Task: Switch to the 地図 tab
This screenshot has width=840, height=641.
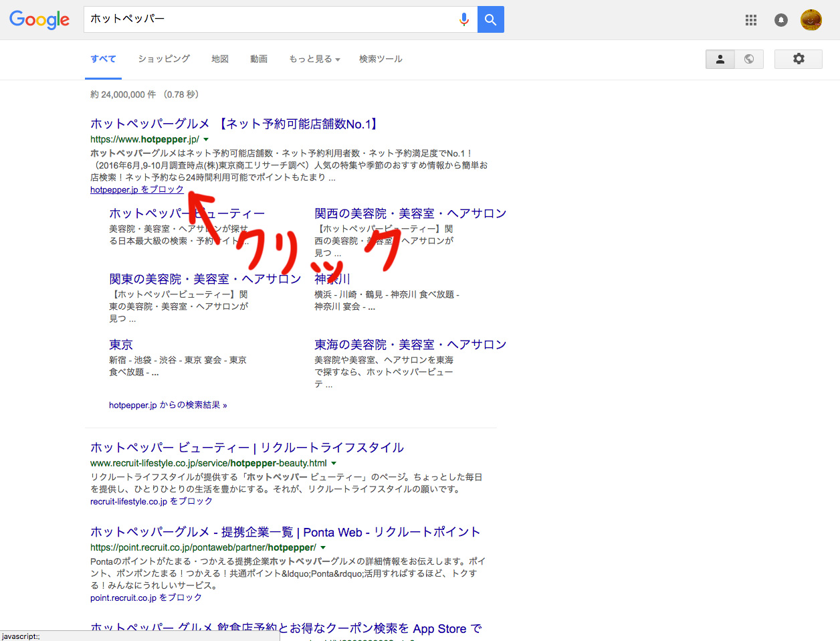Action: coord(220,59)
